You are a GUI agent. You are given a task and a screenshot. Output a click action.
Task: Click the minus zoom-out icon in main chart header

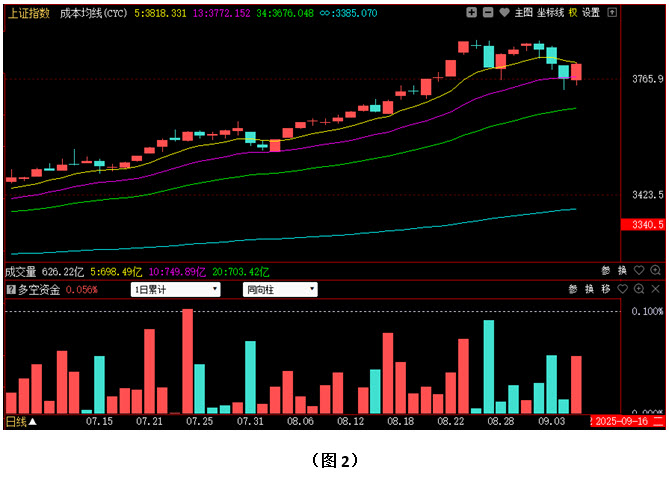coord(488,12)
